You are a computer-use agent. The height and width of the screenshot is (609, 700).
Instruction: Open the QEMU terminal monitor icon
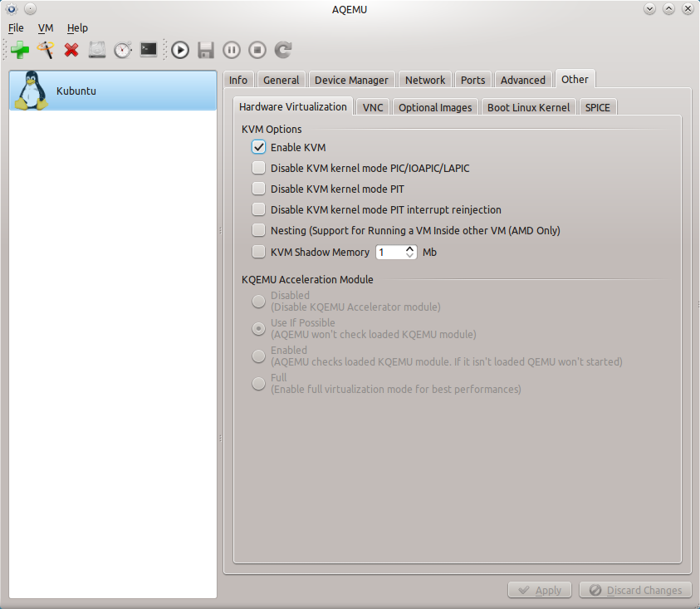point(148,50)
